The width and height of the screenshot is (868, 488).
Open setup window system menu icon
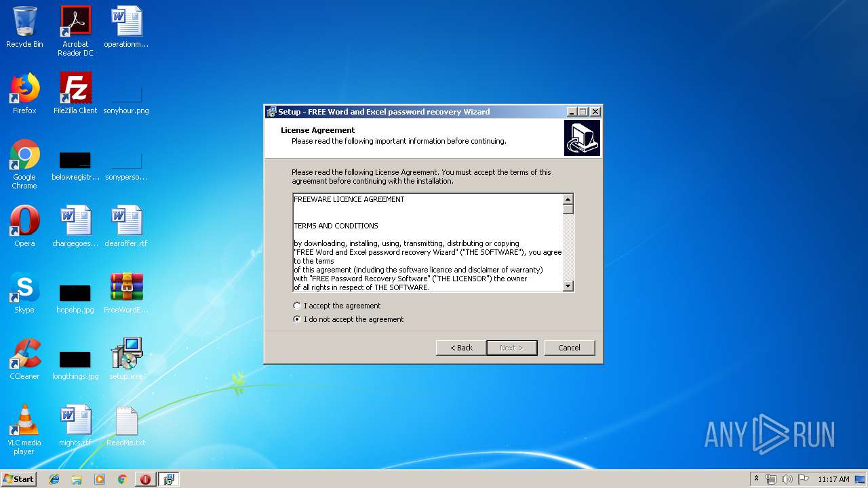[x=271, y=112]
